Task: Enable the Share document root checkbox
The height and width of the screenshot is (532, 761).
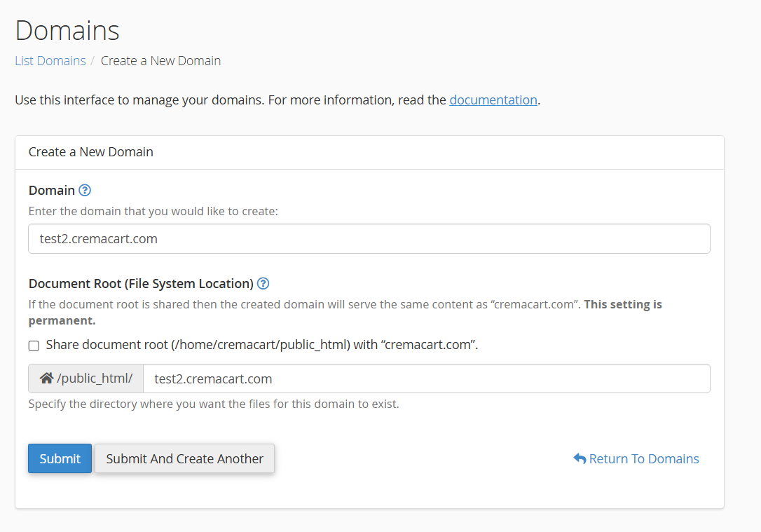Action: tap(34, 346)
